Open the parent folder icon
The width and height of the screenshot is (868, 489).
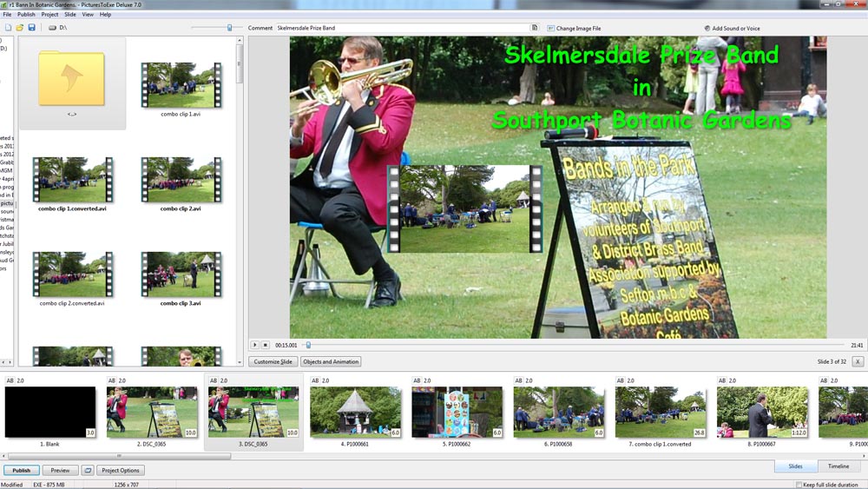point(71,79)
